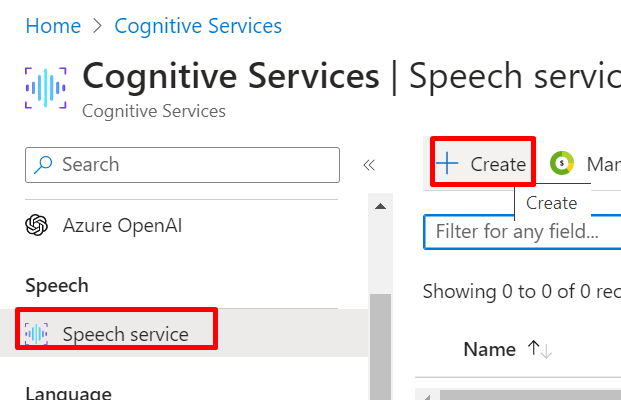This screenshot has width=621, height=400.
Task: Click the Name column header
Action: (490, 349)
